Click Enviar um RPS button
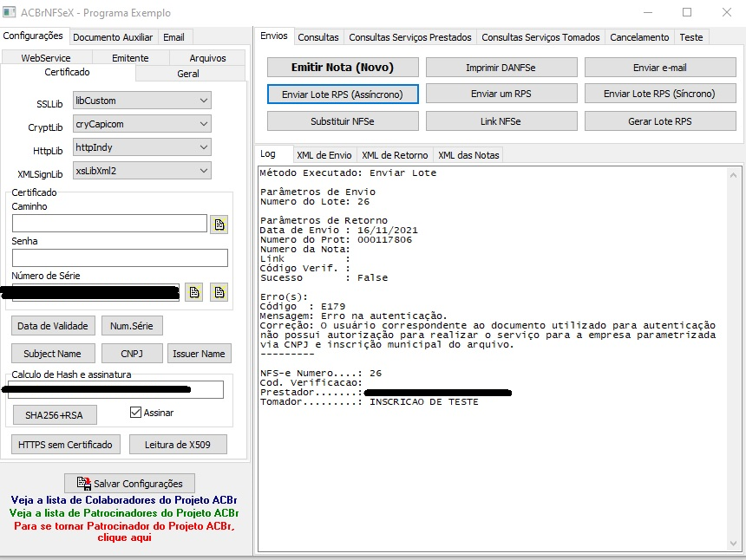The width and height of the screenshot is (746, 560). 501,94
